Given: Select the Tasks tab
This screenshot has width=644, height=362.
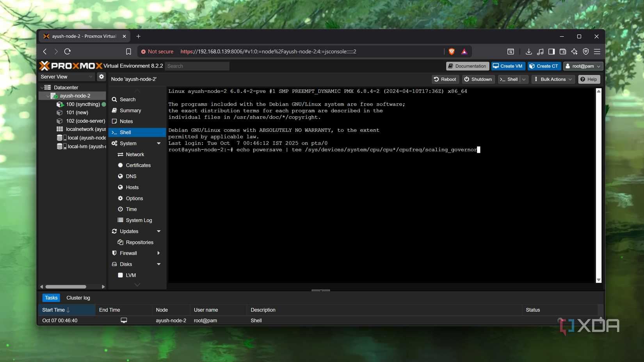Looking at the screenshot, I should (x=51, y=297).
